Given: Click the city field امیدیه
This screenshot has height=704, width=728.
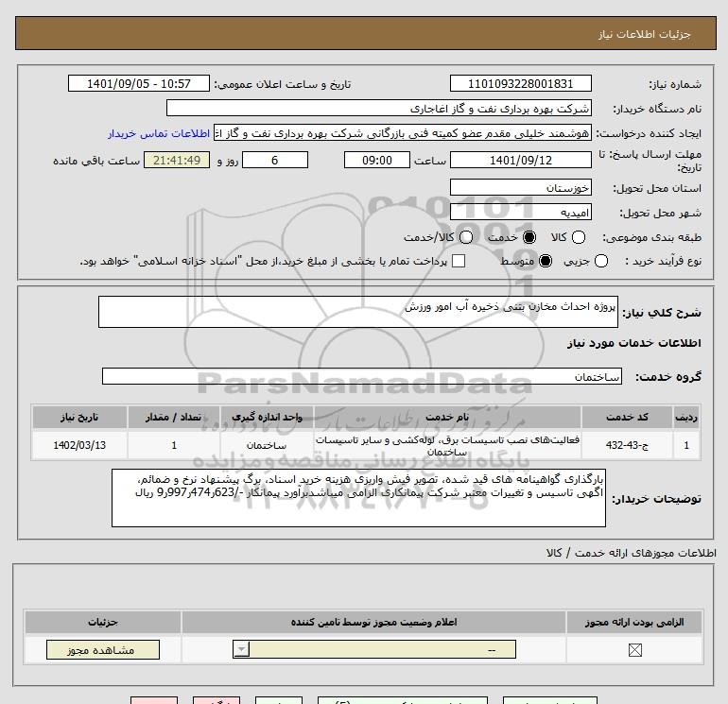Looking at the screenshot, I should 520,212.
